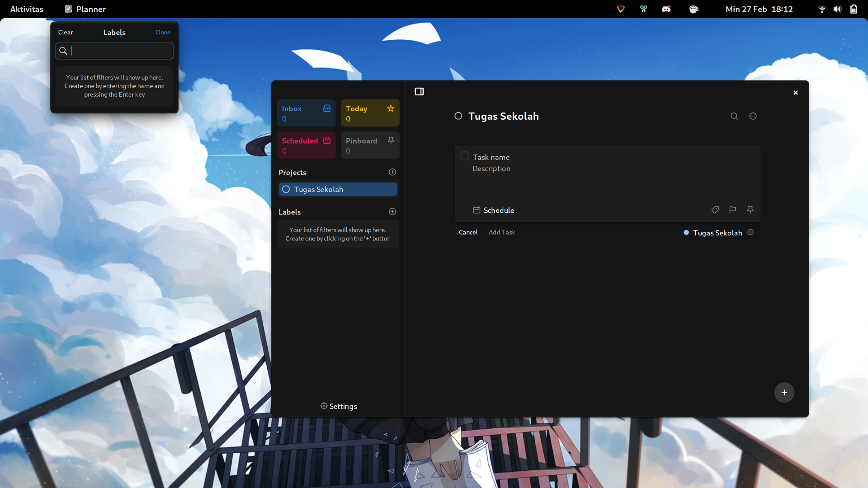Switch to the Today view
868x488 pixels.
369,113
